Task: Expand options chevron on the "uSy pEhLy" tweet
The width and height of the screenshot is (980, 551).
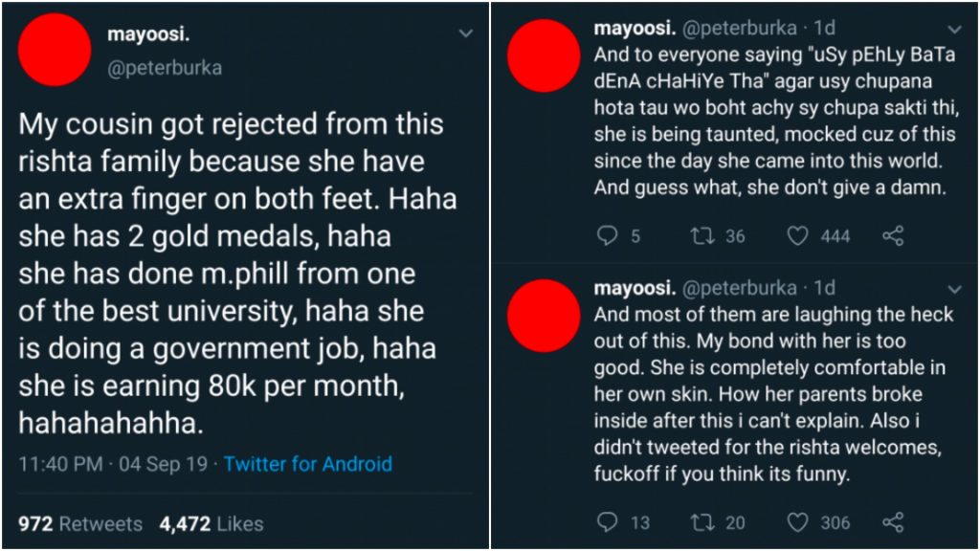Action: (x=954, y=30)
